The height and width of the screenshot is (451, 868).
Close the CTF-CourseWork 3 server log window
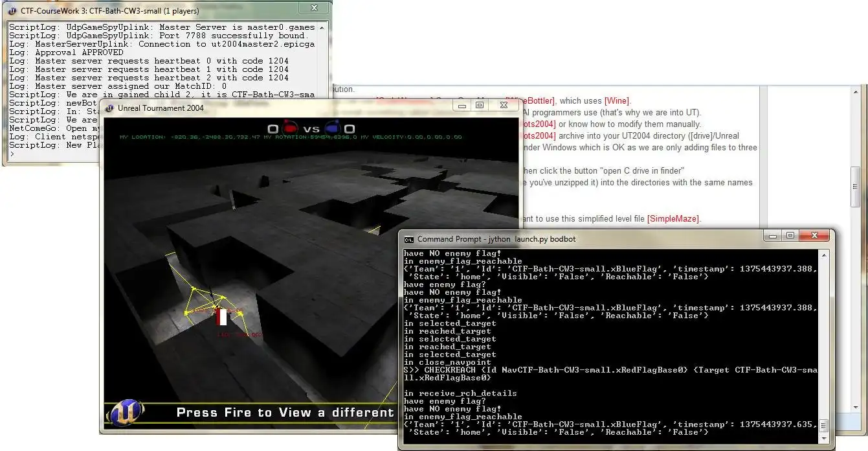click(314, 8)
